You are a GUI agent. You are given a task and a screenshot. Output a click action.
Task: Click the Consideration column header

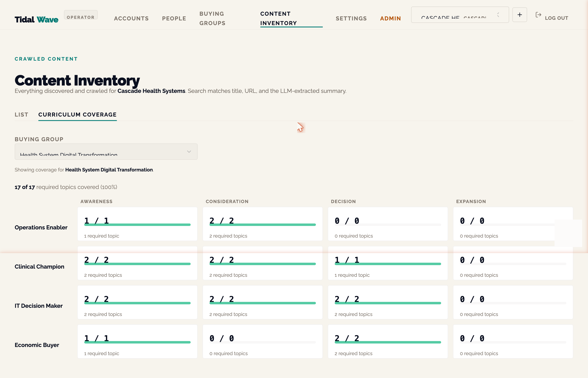click(x=227, y=201)
